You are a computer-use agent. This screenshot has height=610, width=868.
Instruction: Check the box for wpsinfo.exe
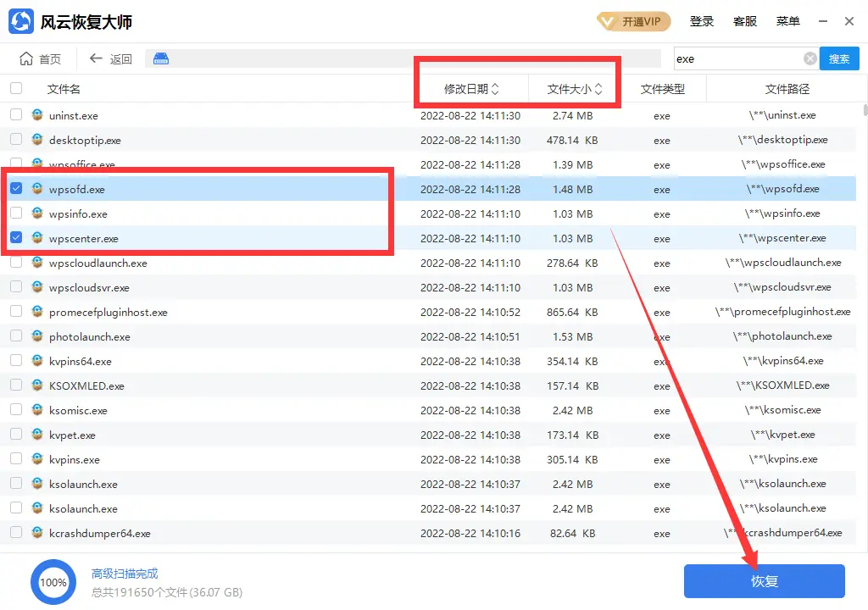(16, 213)
